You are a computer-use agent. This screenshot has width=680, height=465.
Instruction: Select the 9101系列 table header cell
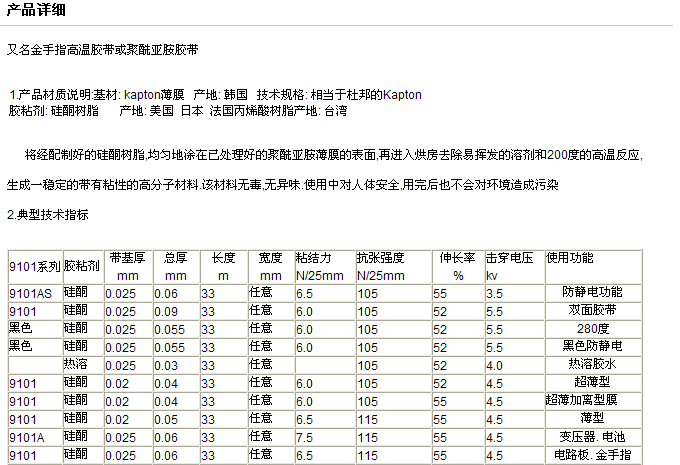pos(34,266)
